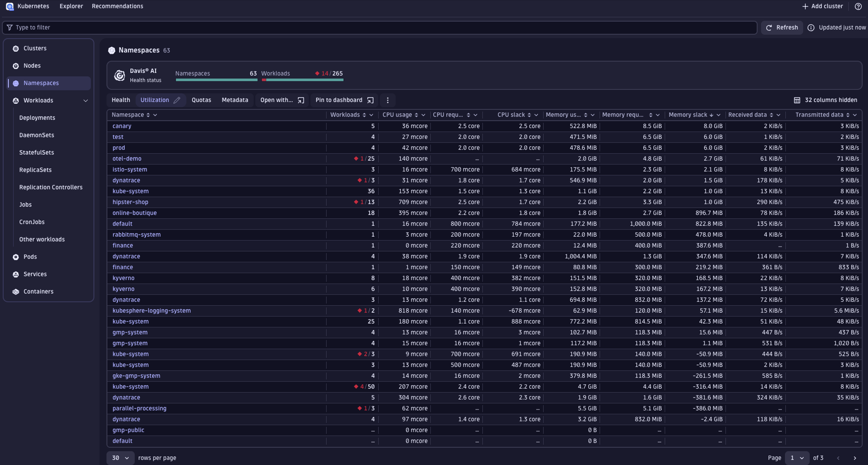868x465 pixels.
Task: Select the Pods icon in the sidebar
Action: click(x=15, y=257)
